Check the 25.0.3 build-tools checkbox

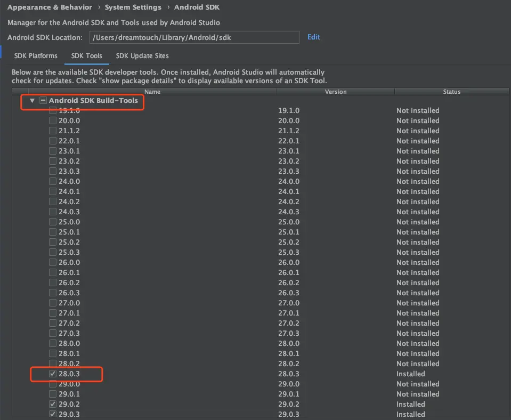tap(52, 252)
